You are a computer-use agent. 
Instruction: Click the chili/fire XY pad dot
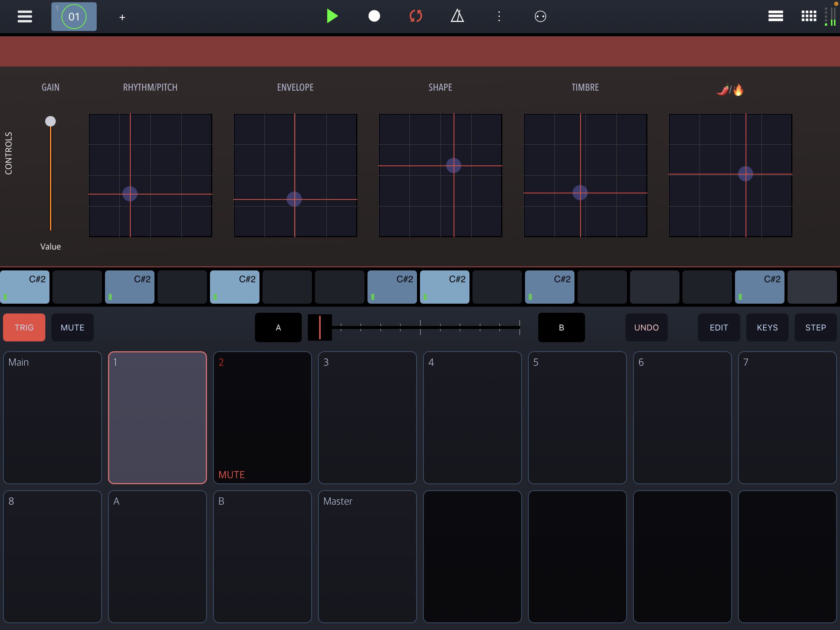(x=746, y=174)
